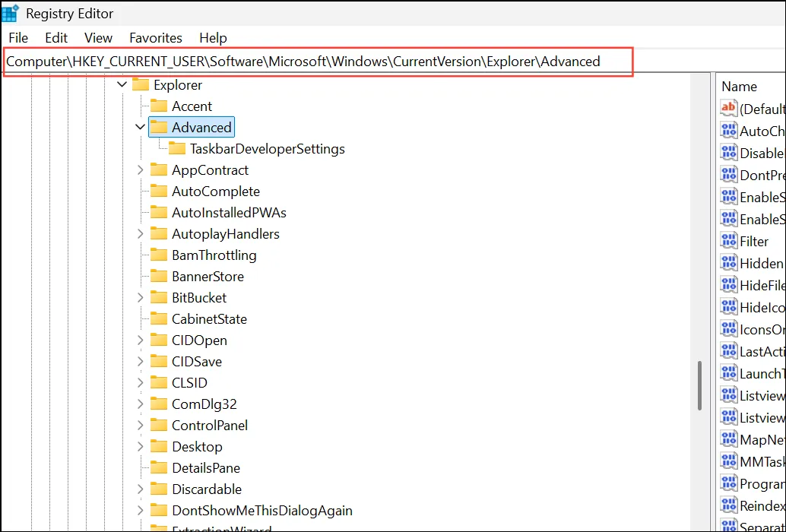
Task: Open the Edit menu
Action: (56, 38)
